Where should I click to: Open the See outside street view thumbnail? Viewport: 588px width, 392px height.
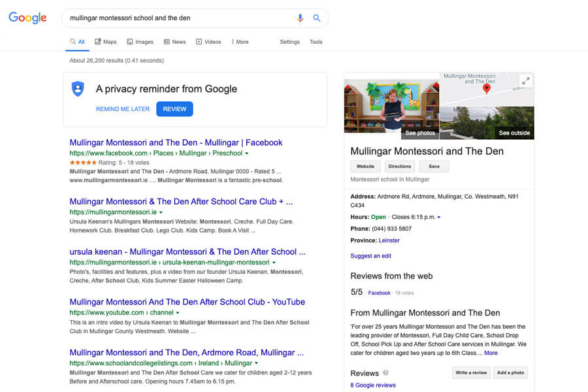tap(487, 123)
